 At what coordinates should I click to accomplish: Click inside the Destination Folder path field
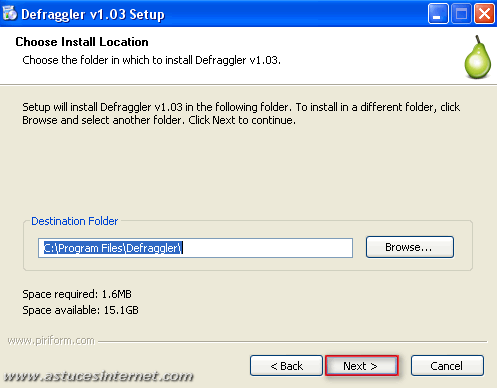(195, 248)
